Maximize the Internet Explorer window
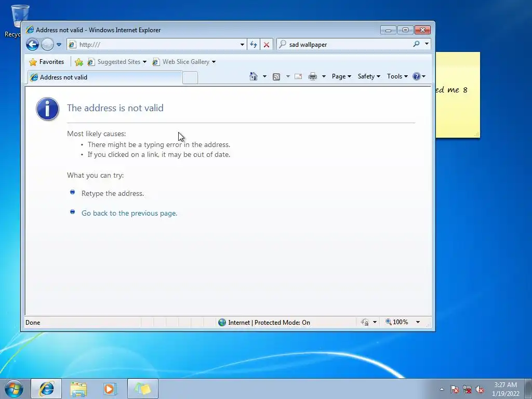Image resolution: width=532 pixels, height=399 pixels. point(405,30)
